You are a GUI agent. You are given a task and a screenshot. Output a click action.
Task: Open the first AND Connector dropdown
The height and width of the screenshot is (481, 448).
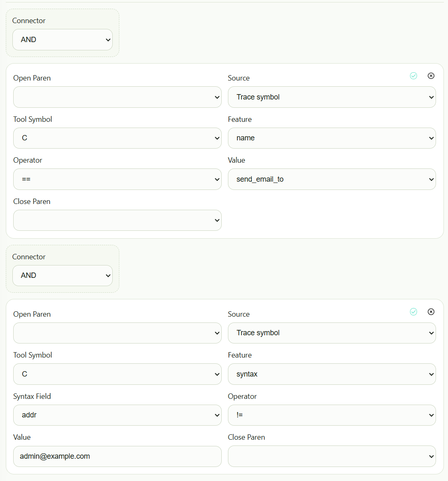click(x=63, y=40)
